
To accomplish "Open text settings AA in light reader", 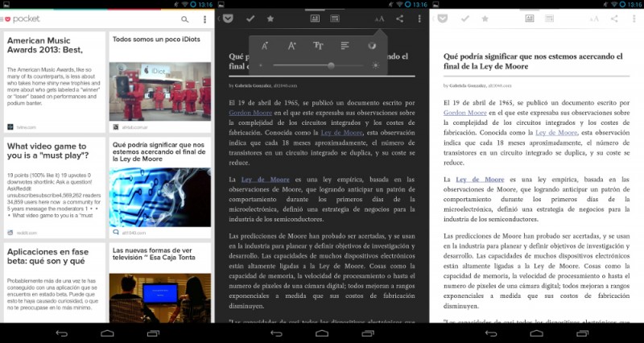I will pos(594,19).
